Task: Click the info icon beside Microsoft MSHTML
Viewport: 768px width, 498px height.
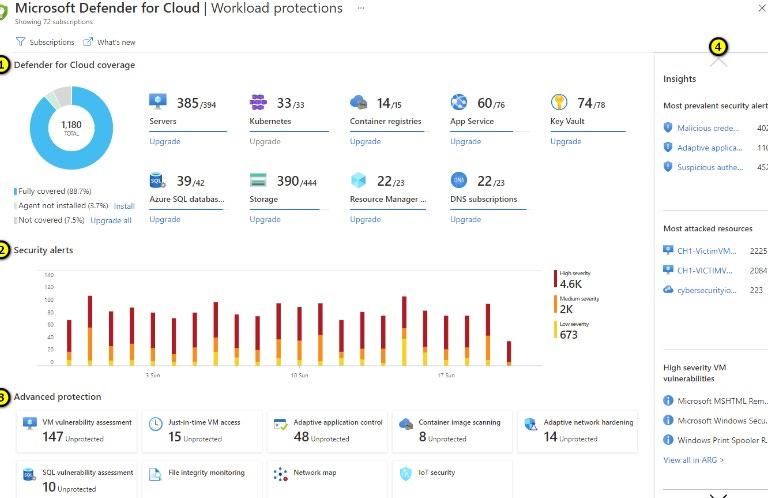Action: point(668,401)
